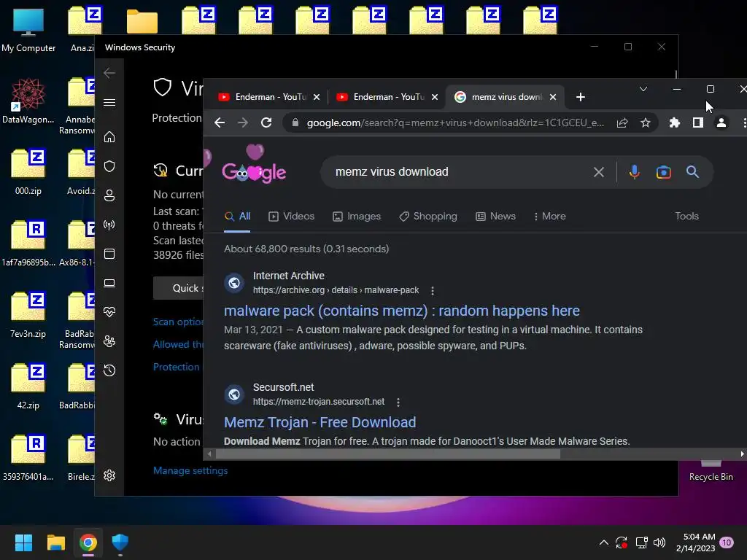This screenshot has width=747, height=560.
Task: Click the Chrome address bar URL
Action: pyautogui.click(x=455, y=122)
